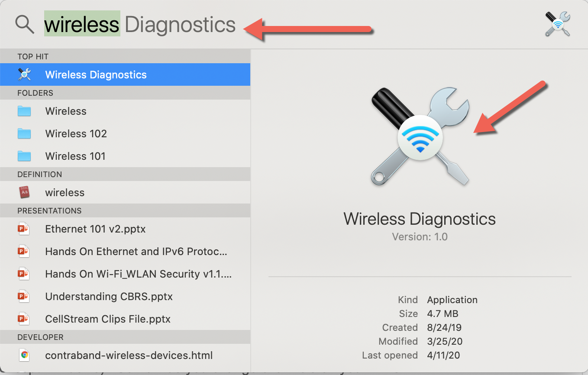Viewport: 588px width, 375px height.
Task: Click the Chrome icon beside contraband-wireless-devices.html
Action: point(24,356)
